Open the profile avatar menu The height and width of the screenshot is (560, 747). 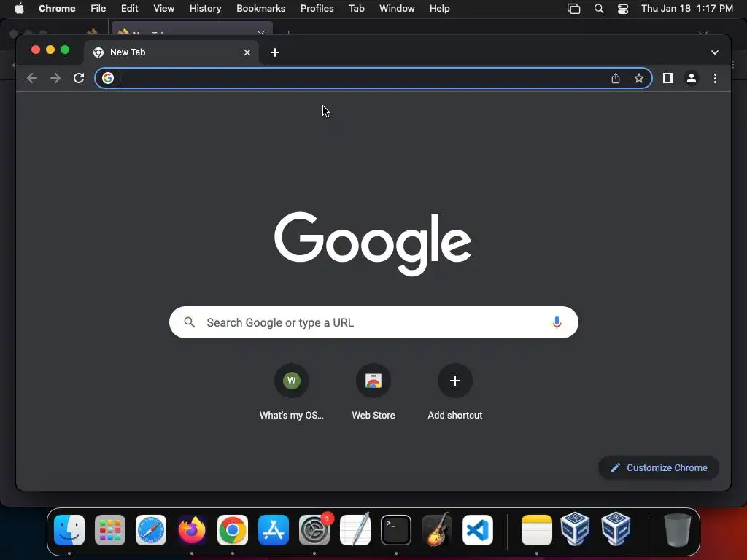coord(692,78)
